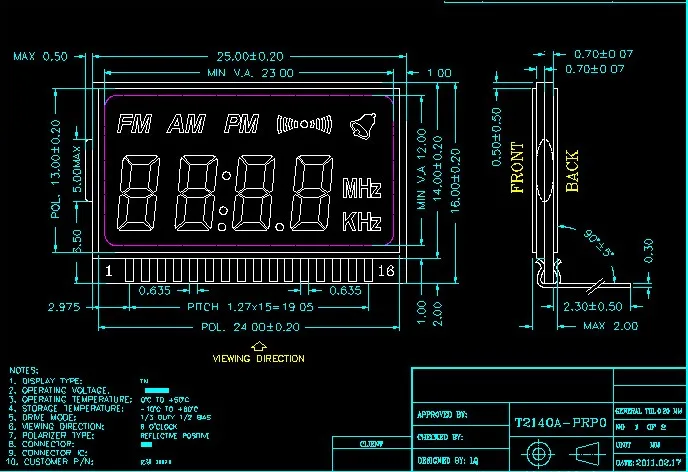Click the viewing direction arrow symbol
Image resolution: width=688 pixels, height=472 pixels.
coord(259,347)
